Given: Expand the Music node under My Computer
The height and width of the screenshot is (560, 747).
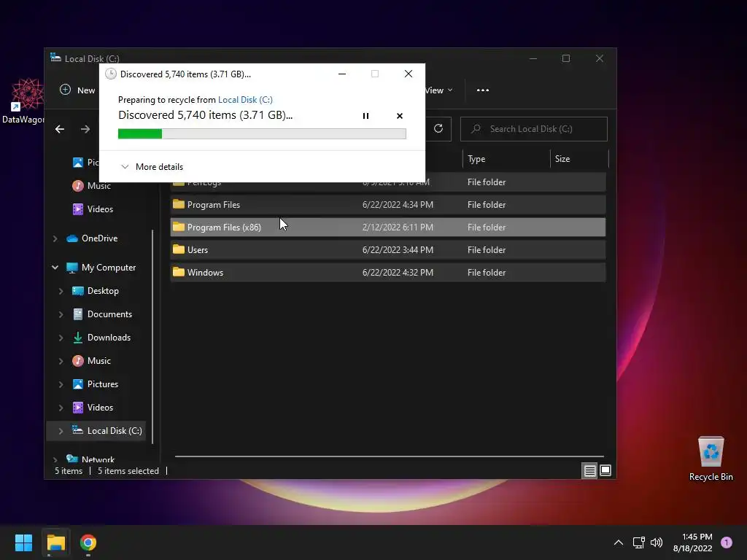Looking at the screenshot, I should point(61,361).
